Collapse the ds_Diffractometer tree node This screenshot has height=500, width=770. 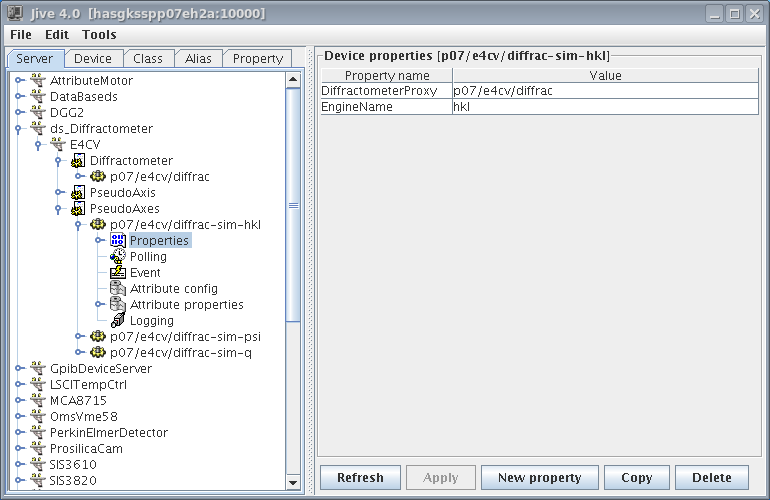point(19,129)
